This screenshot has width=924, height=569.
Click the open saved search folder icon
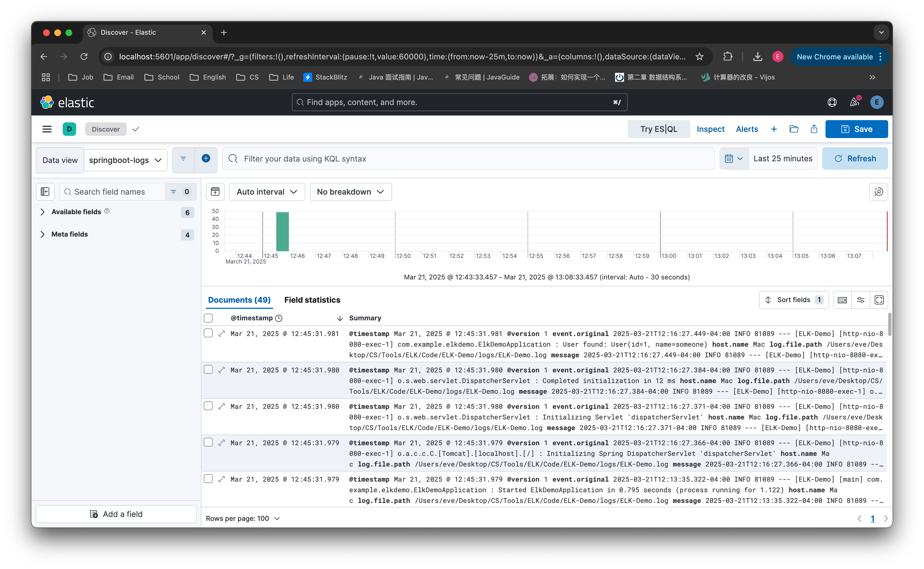tap(794, 129)
